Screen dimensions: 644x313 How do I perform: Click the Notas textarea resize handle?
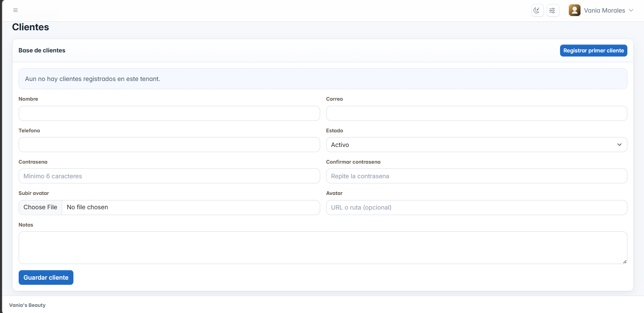pos(625,262)
